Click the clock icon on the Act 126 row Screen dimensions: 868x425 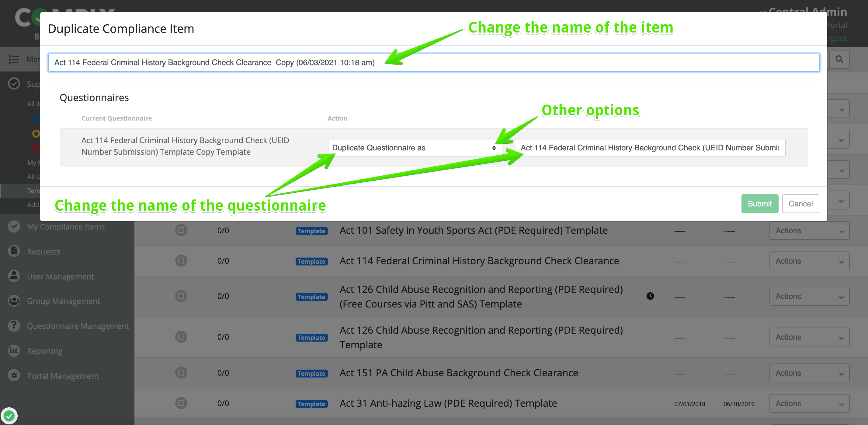[x=650, y=296]
